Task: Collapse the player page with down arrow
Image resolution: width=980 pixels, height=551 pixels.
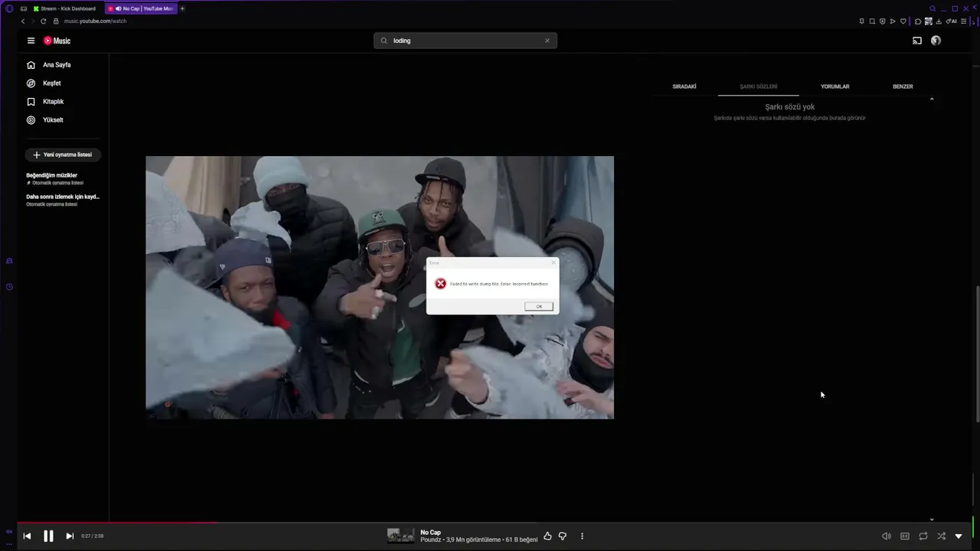Action: click(959, 536)
